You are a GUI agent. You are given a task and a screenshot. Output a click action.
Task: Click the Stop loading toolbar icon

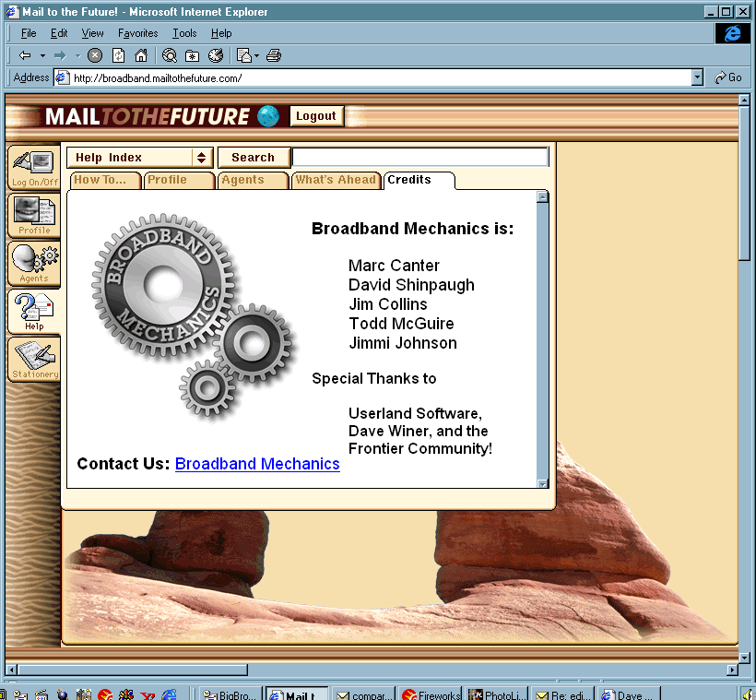pos(95,55)
